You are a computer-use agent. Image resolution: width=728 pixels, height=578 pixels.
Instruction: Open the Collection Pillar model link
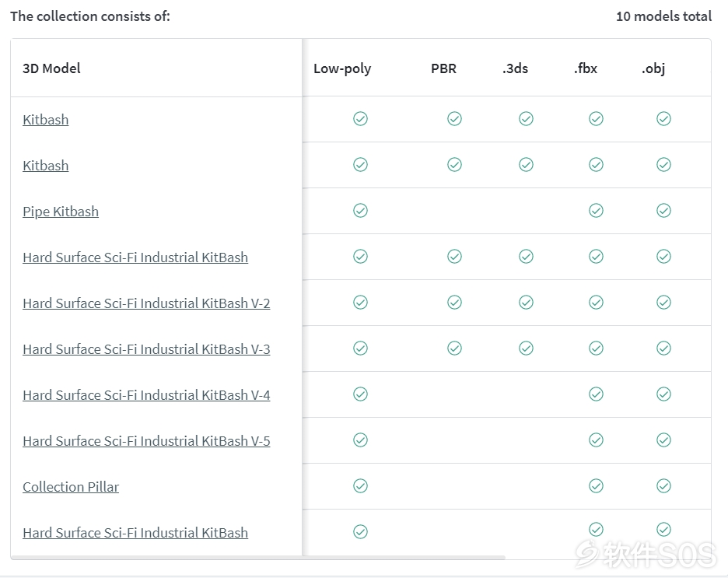click(71, 486)
